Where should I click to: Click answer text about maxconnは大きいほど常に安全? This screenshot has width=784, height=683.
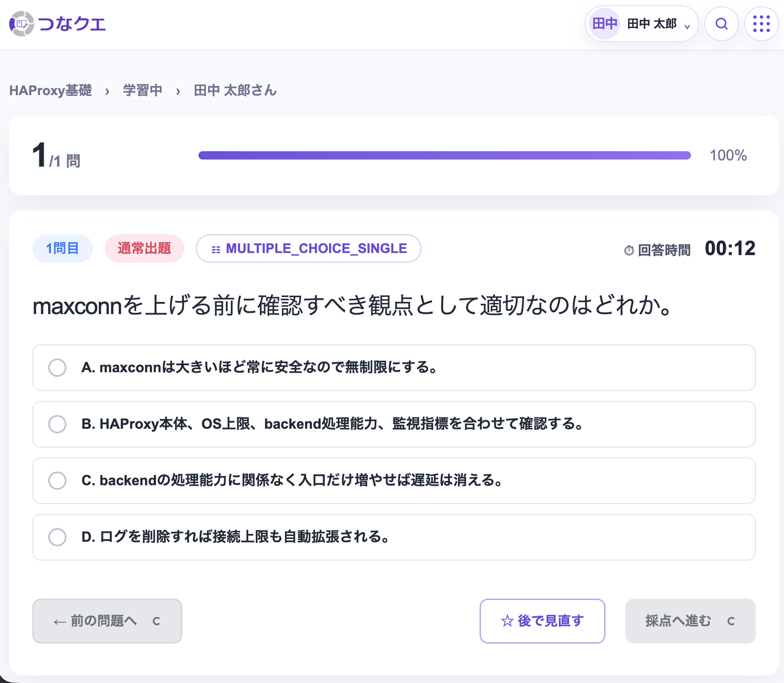click(260, 367)
